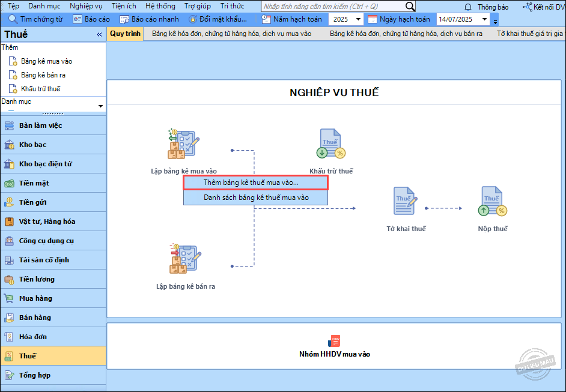The image size is (566, 392).
Task: Open Vật tư, Hàng hóa module
Action: [53, 222]
